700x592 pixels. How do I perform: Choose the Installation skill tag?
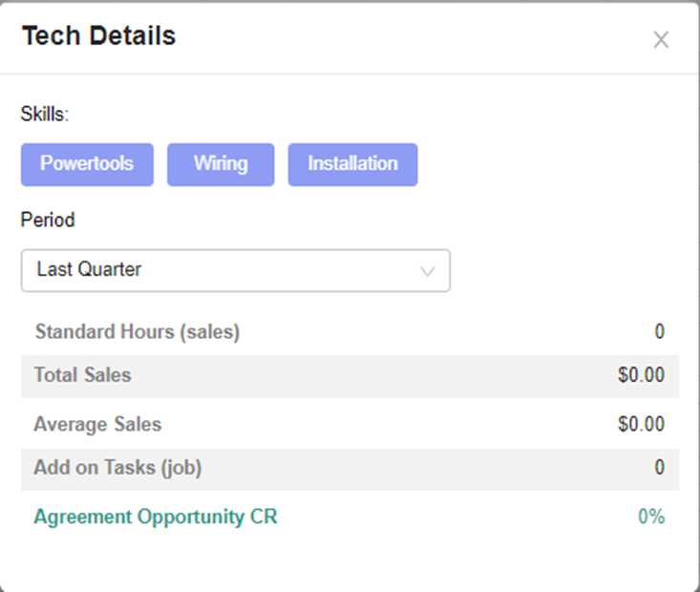pyautogui.click(x=352, y=164)
